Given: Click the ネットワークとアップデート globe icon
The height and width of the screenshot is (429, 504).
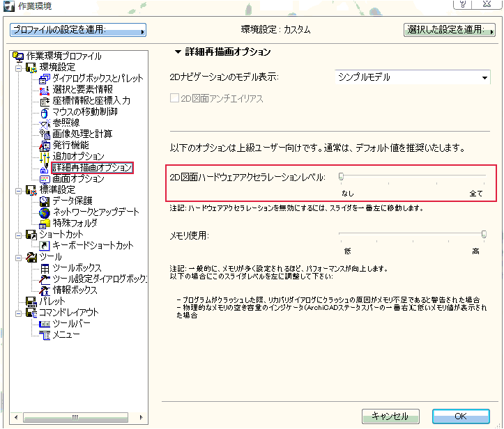Looking at the screenshot, I should (x=45, y=212).
